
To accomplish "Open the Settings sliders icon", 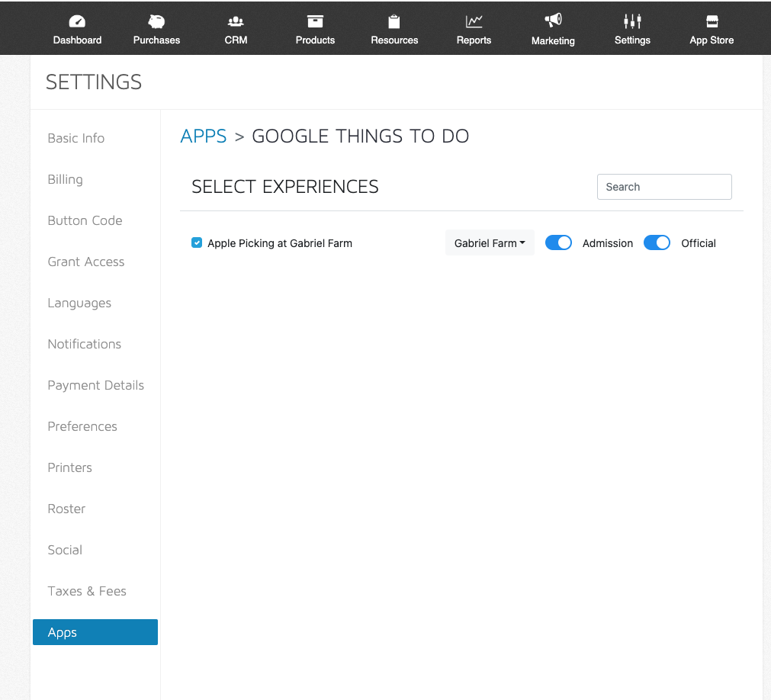I will pyautogui.click(x=632, y=21).
